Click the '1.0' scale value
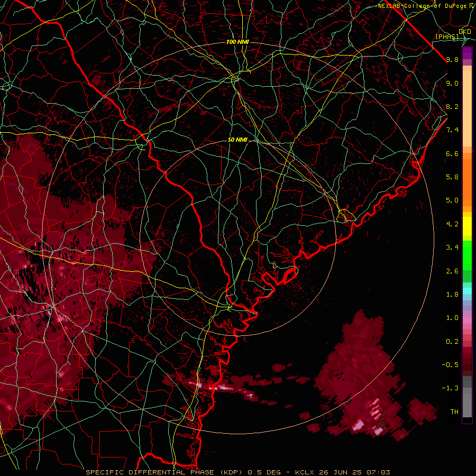476x476 pixels. 452,318
